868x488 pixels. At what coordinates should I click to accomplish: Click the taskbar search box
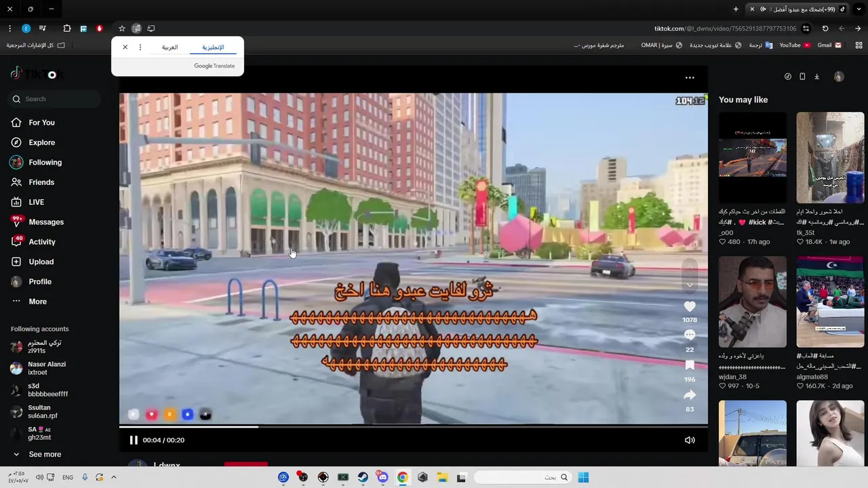(x=522, y=477)
